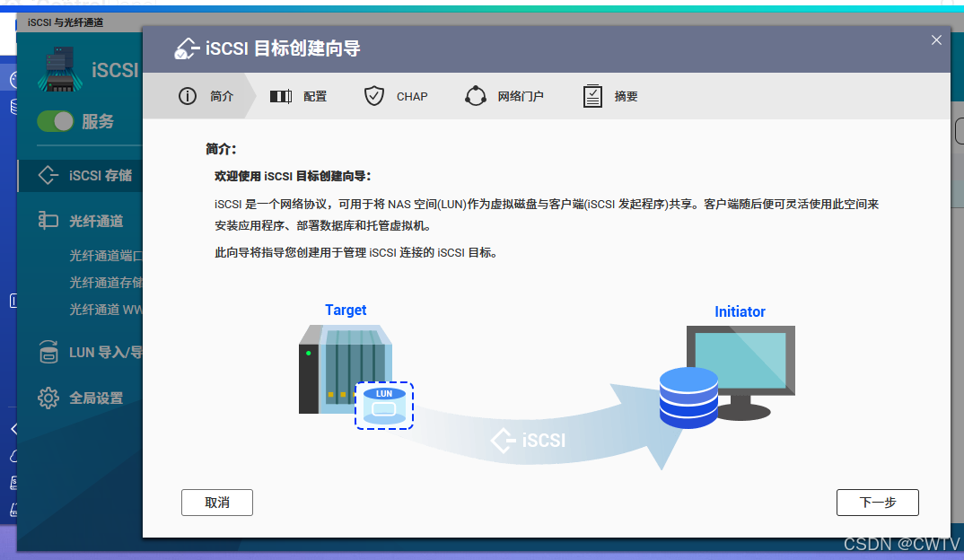Click the 光纤通道 sidebar icon
Screen dimensions: 964x560
48,220
